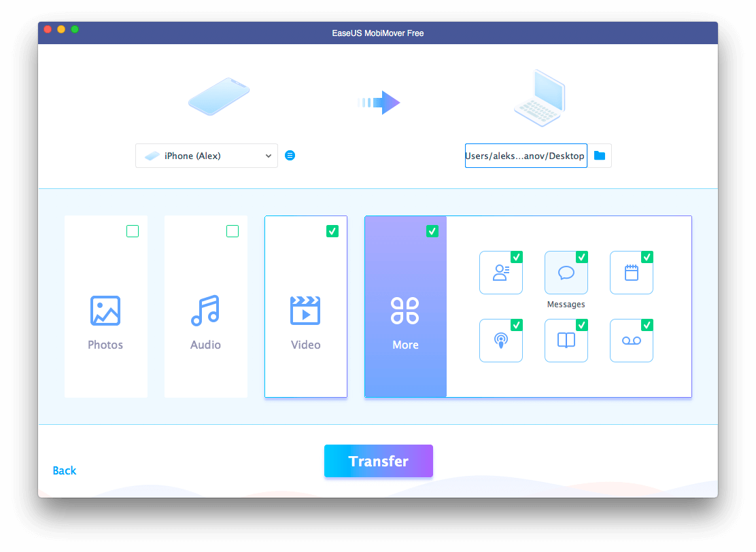Click the transfer direction arrow
This screenshot has width=756, height=552.
(x=379, y=102)
